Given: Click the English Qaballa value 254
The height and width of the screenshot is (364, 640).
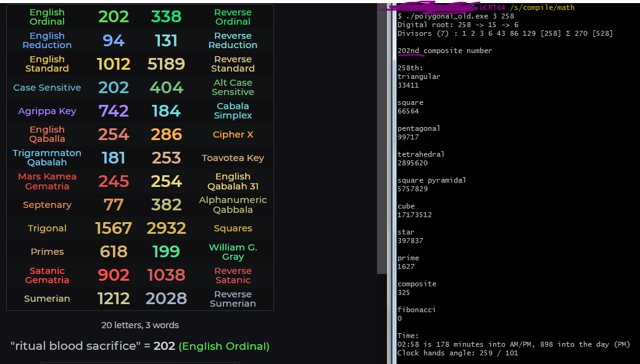Looking at the screenshot, I should tap(114, 134).
